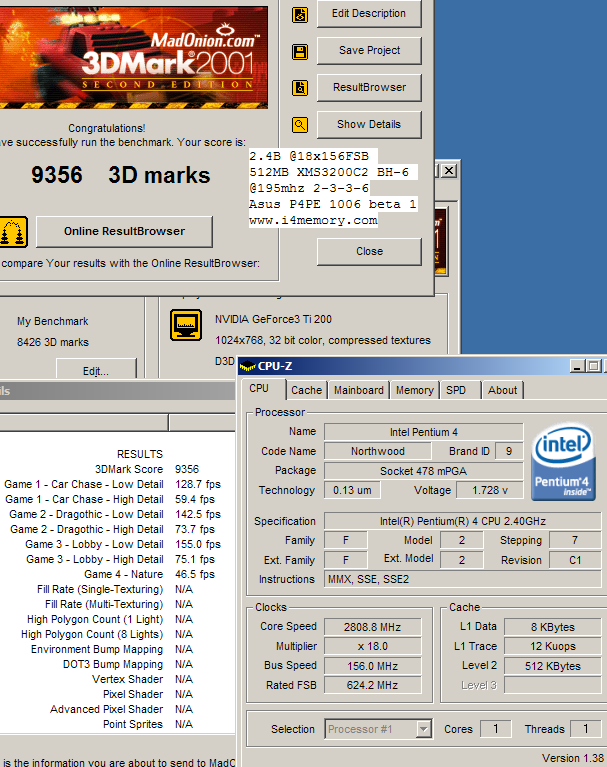Click the CPU-Z title bar app icon

click(x=248, y=365)
